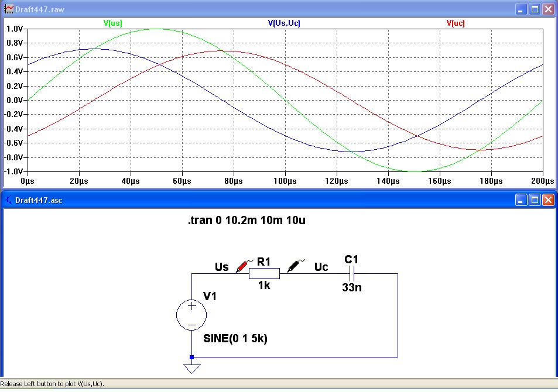Select the resistor R1 symbol
This screenshot has height=392, width=558.
tap(264, 274)
